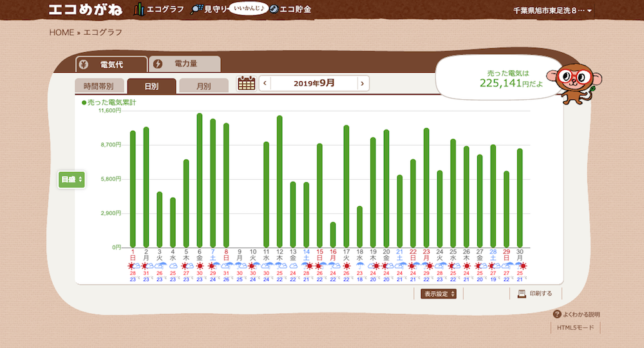Go to previous month with left arrow

(x=265, y=83)
